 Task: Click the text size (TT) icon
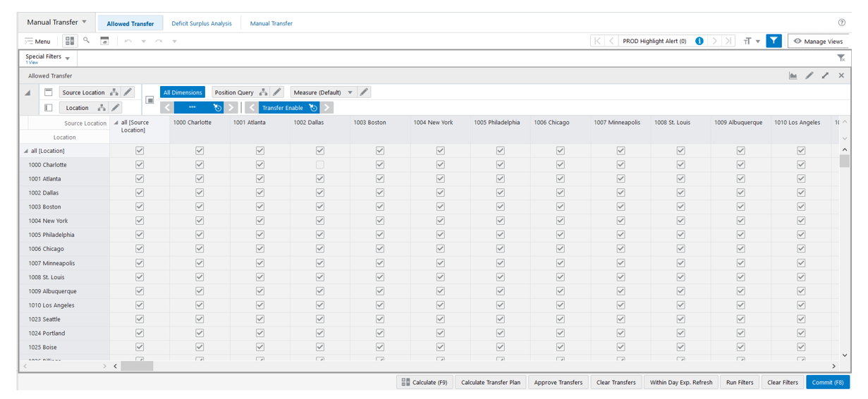coord(747,41)
